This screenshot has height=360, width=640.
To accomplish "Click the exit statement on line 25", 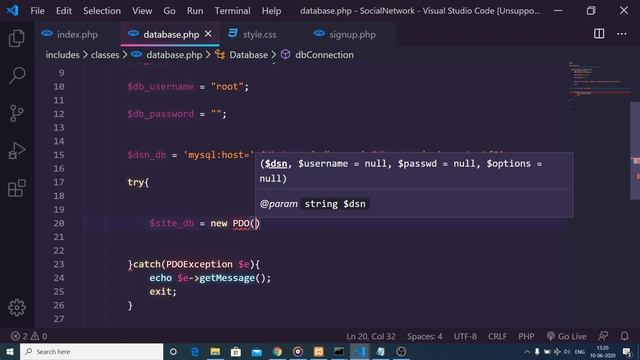I will 160,291.
